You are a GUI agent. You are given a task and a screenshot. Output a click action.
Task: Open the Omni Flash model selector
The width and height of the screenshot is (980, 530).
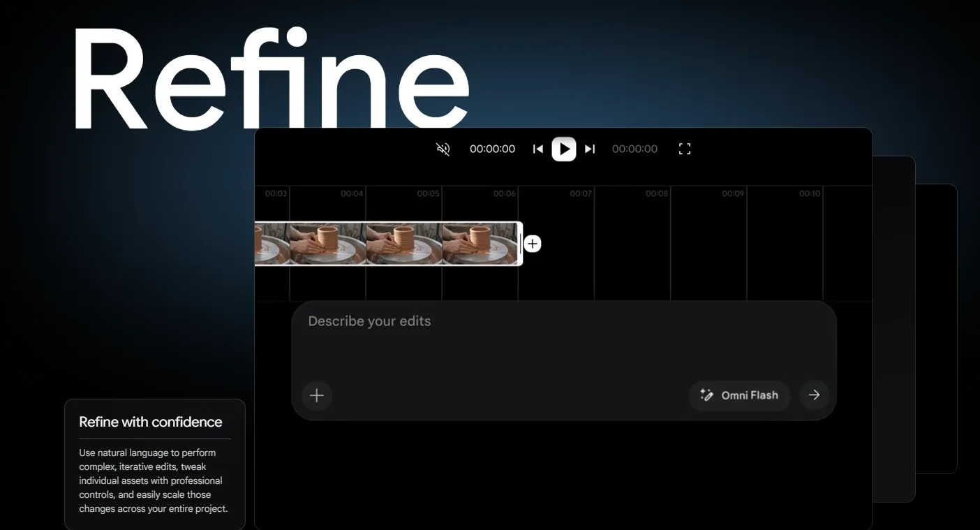coord(739,395)
